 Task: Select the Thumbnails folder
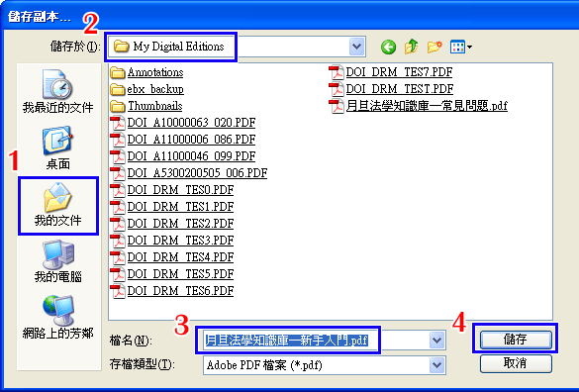[x=146, y=106]
